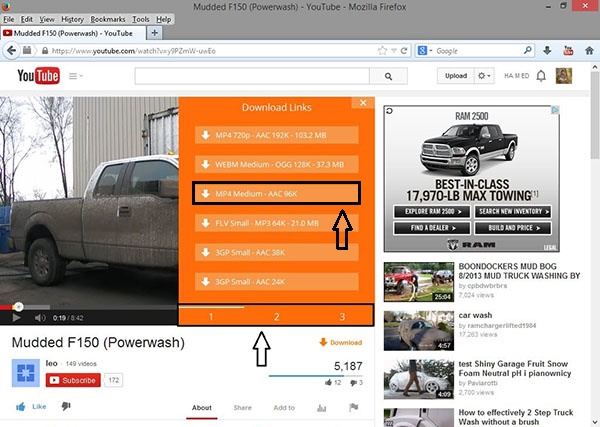Download FLV Small MP3 64K link
This screenshot has width=600, height=427.
pos(277,223)
